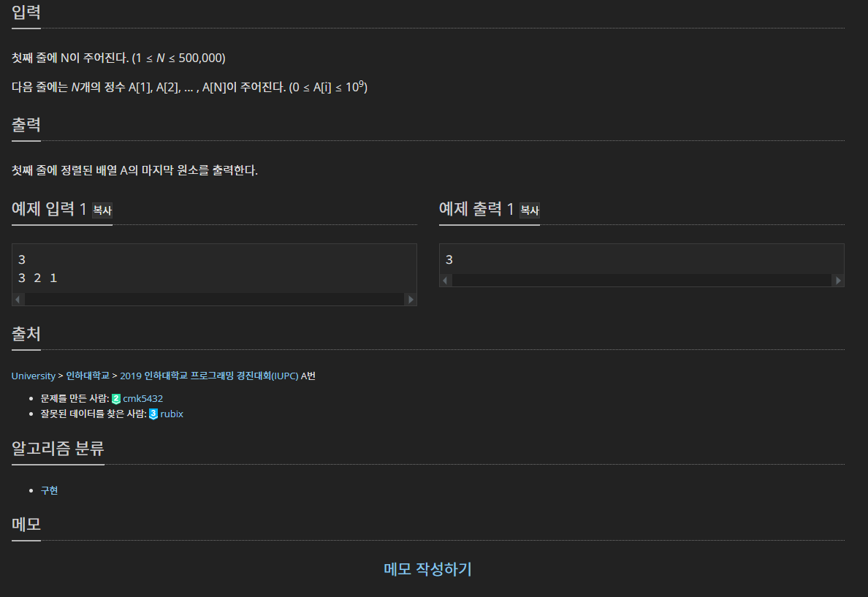Open 2019 인하대학교 프로그래밍 경진대회(IUPC) link

point(209,376)
